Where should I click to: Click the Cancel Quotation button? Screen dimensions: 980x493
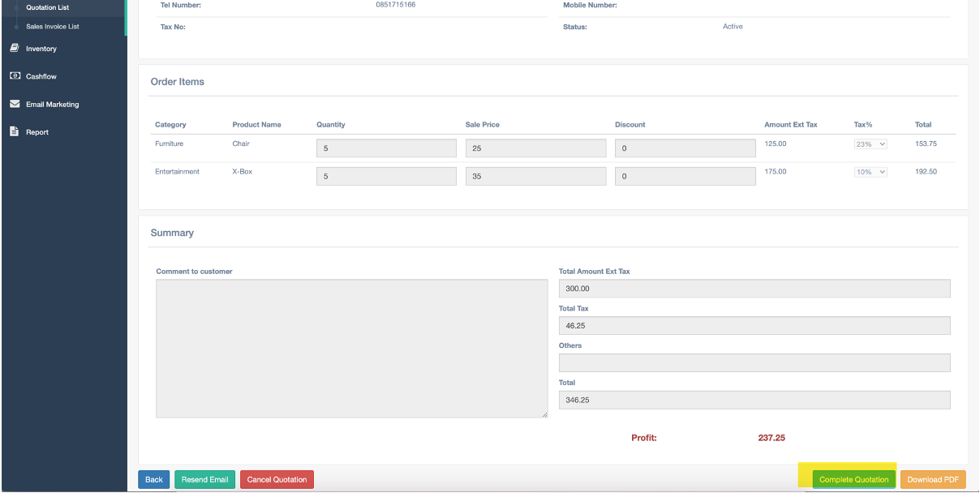277,480
